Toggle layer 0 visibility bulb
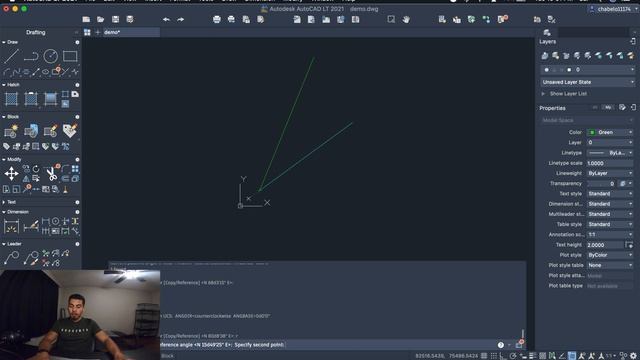Image resolution: width=640 pixels, height=360 pixels. 547,70
